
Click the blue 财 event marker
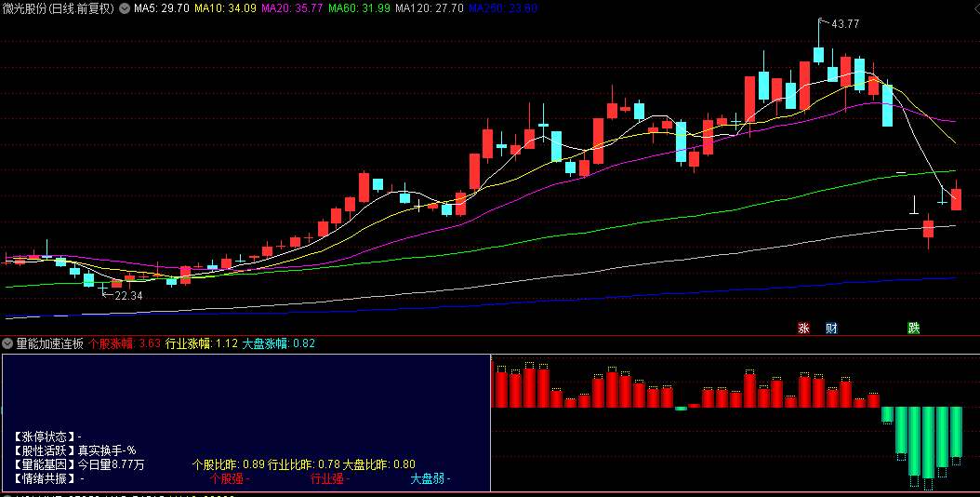pyautogui.click(x=831, y=328)
